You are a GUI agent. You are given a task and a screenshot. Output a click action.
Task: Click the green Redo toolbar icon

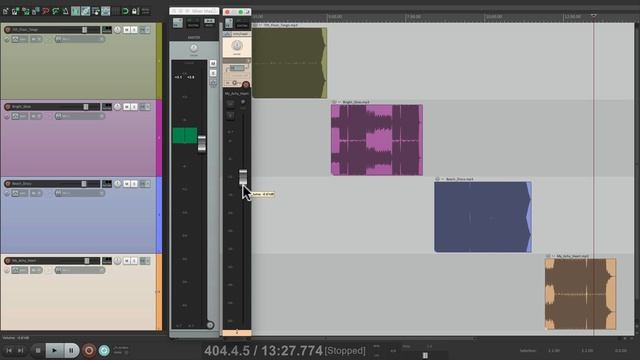(x=56, y=11)
